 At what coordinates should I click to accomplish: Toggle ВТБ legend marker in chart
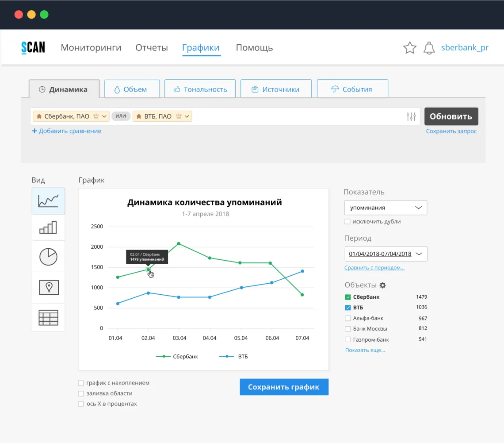[227, 356]
